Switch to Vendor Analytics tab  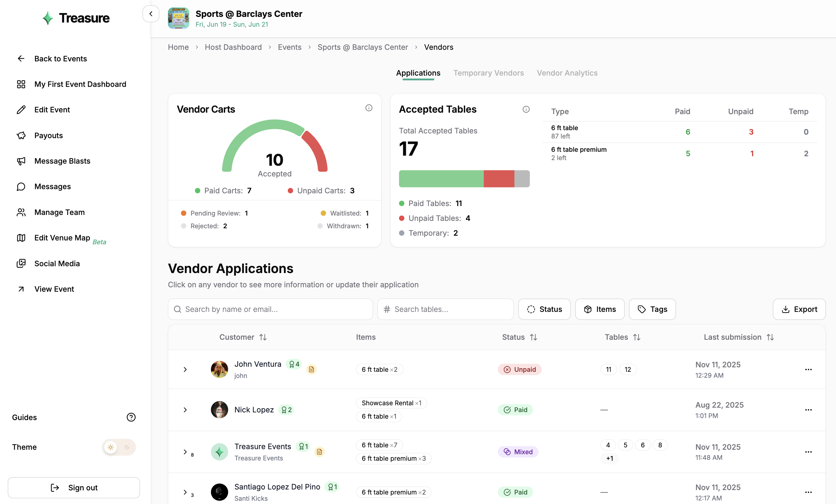coord(567,73)
